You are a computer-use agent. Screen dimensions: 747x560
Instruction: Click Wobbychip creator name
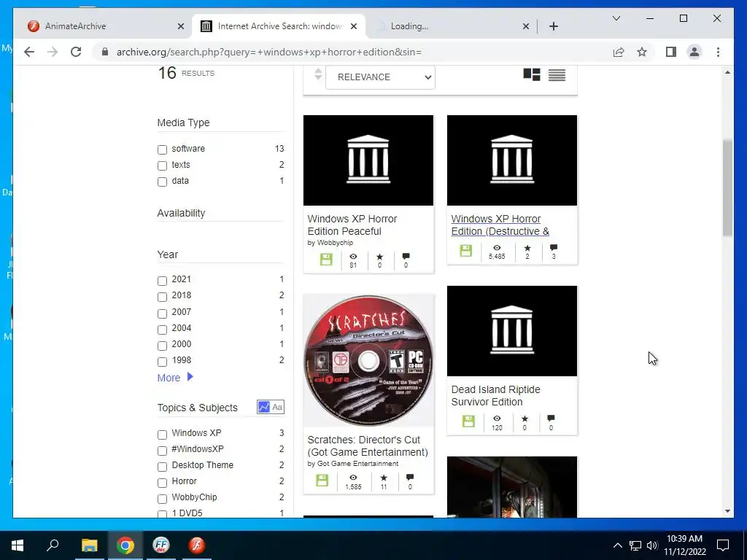[x=335, y=242]
